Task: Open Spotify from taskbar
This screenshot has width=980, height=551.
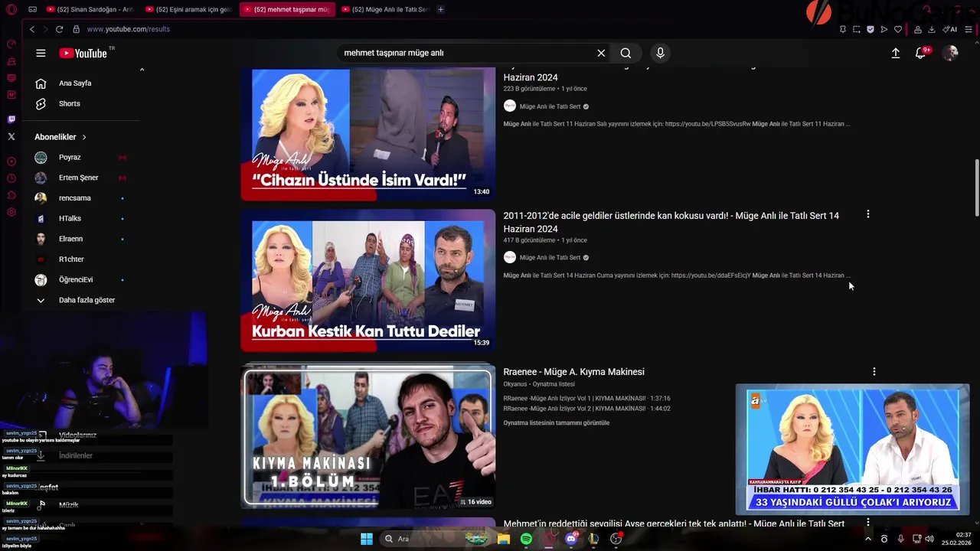Action: tap(526, 539)
